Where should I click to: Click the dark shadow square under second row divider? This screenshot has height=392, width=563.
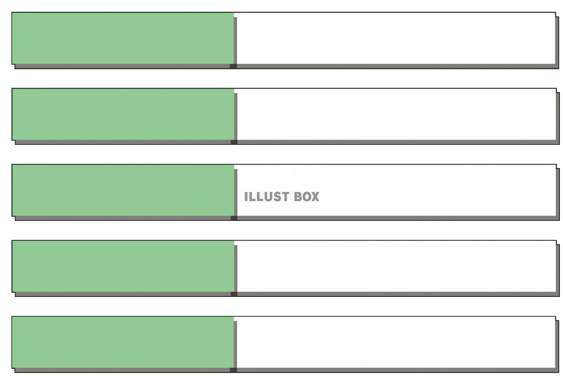pyautogui.click(x=234, y=142)
